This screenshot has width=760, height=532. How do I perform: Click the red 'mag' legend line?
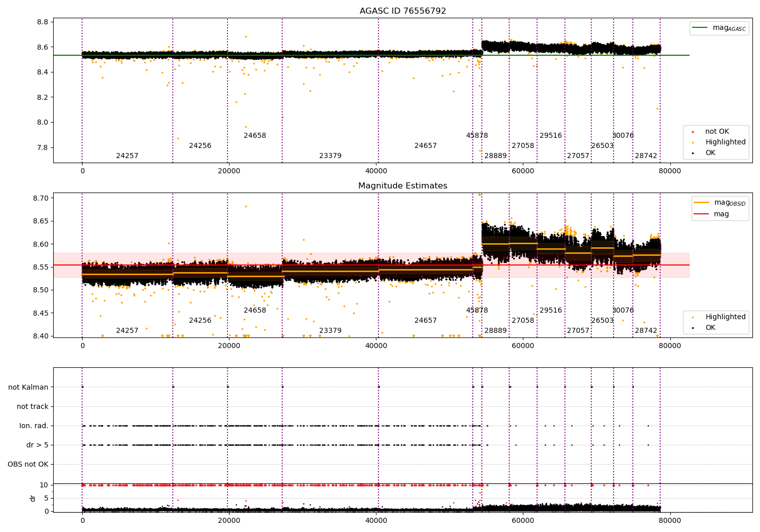tap(701, 214)
